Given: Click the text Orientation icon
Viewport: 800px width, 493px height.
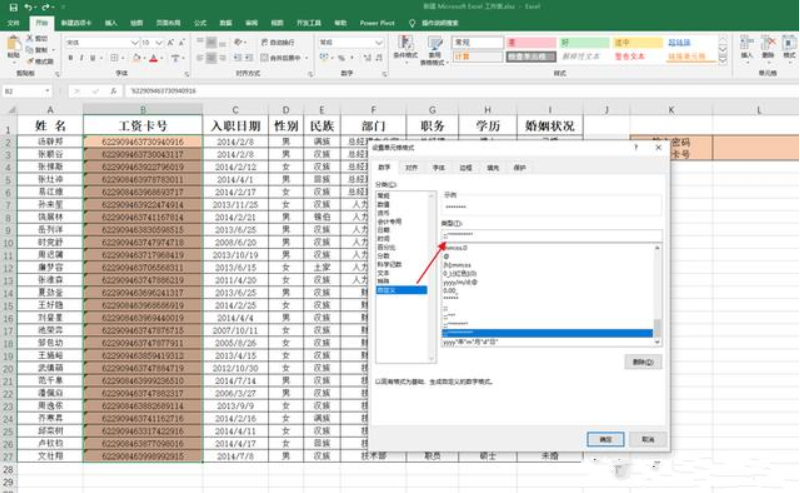Looking at the screenshot, I should 238,42.
